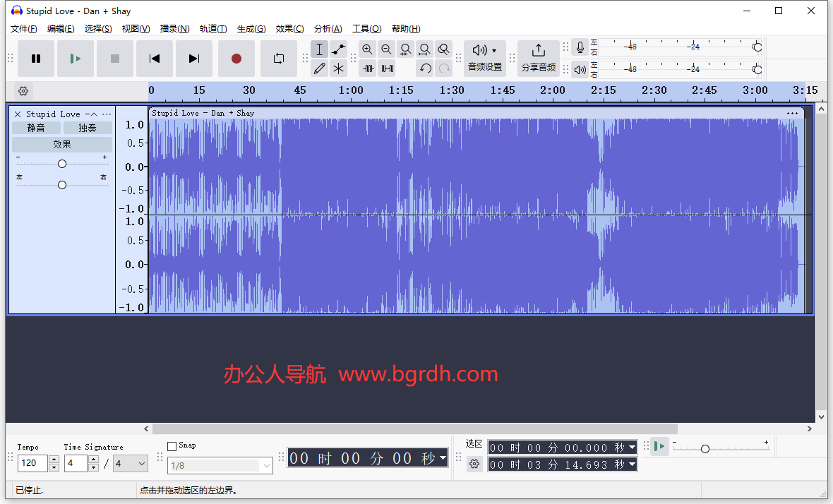Solo the Stupid Love track (独奏)

(88, 128)
